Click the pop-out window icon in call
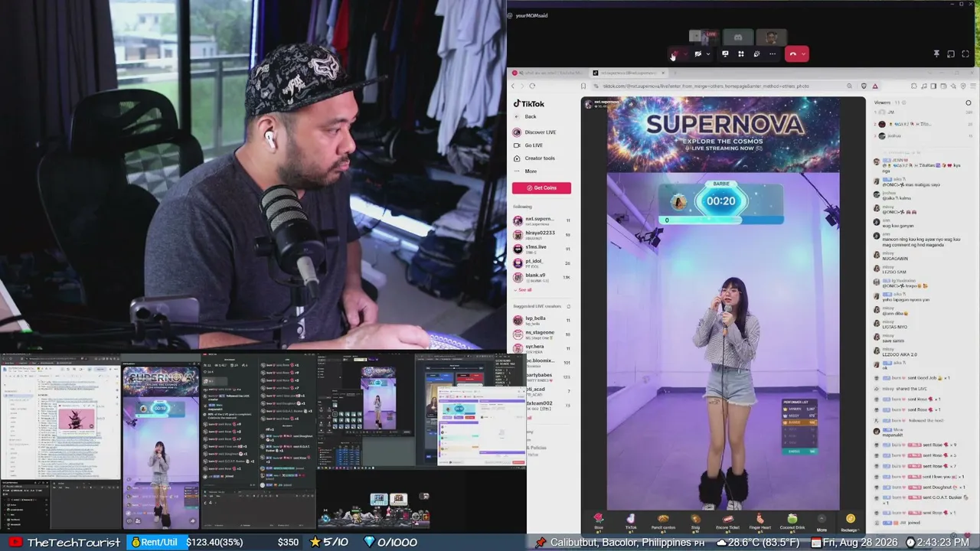This screenshot has height=551, width=980. pyautogui.click(x=951, y=54)
